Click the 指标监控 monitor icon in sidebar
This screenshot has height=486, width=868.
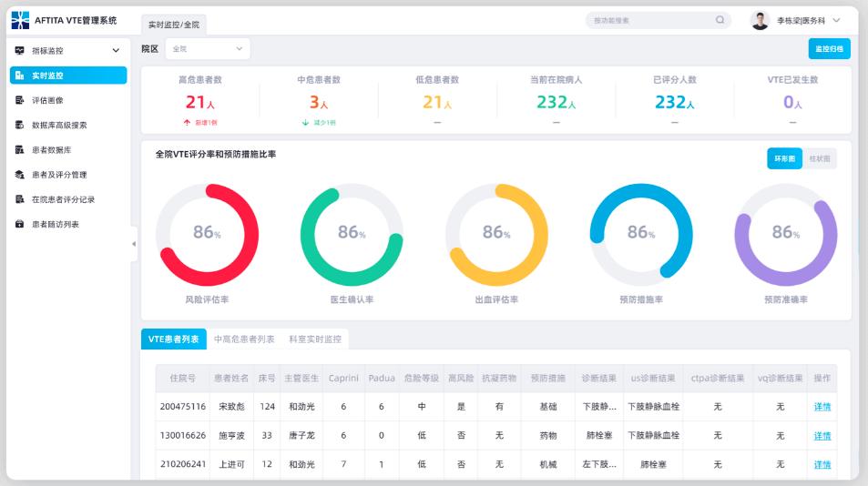pyautogui.click(x=19, y=51)
